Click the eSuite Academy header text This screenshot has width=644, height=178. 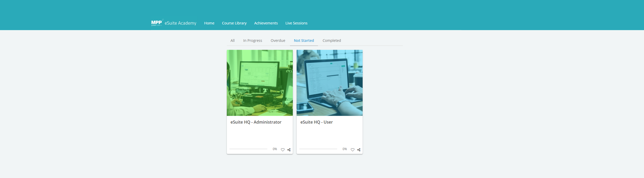[x=180, y=23]
